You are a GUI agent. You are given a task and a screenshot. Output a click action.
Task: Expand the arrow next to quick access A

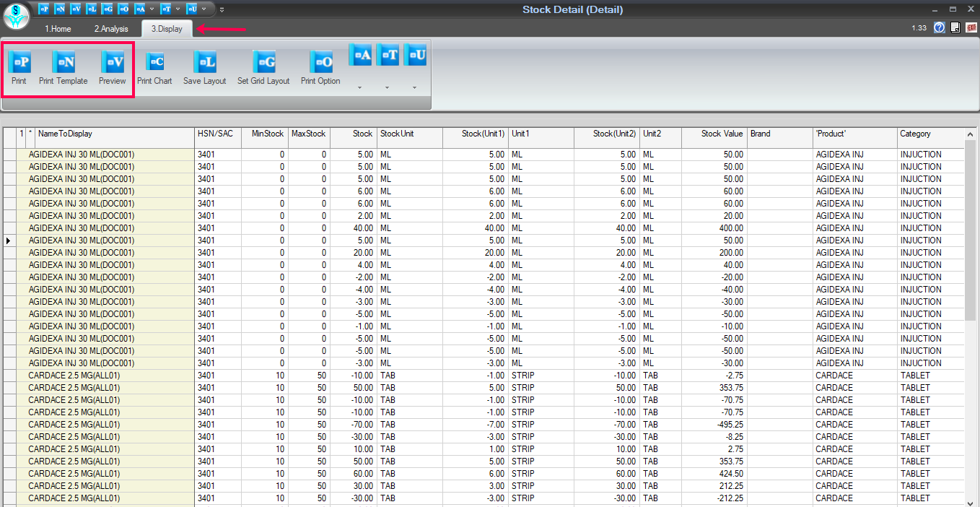(x=152, y=9)
